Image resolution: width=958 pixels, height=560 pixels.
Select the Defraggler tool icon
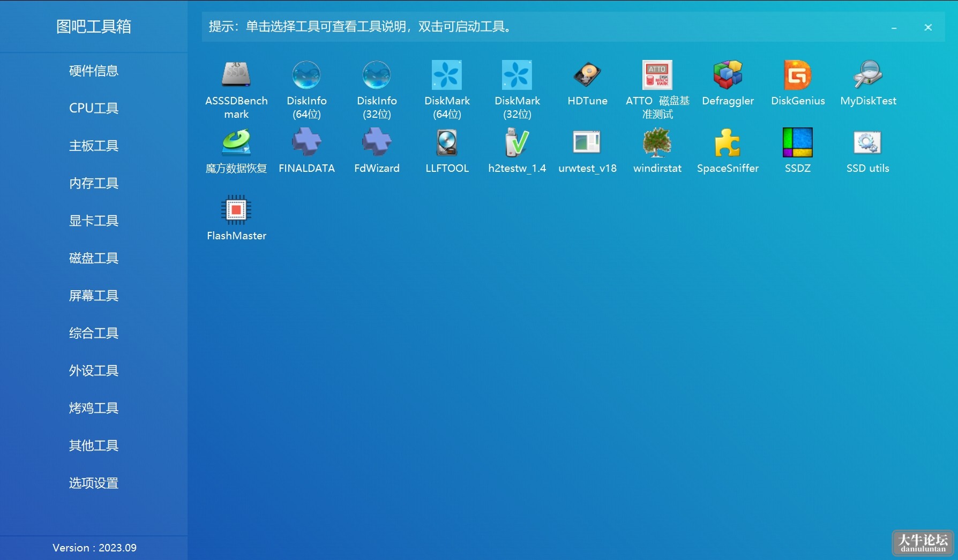click(x=728, y=75)
